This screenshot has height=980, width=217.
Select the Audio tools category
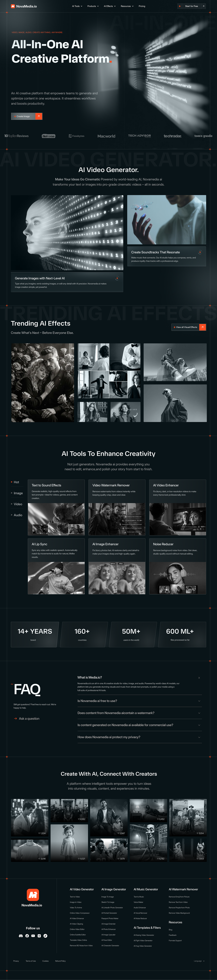pos(17,515)
